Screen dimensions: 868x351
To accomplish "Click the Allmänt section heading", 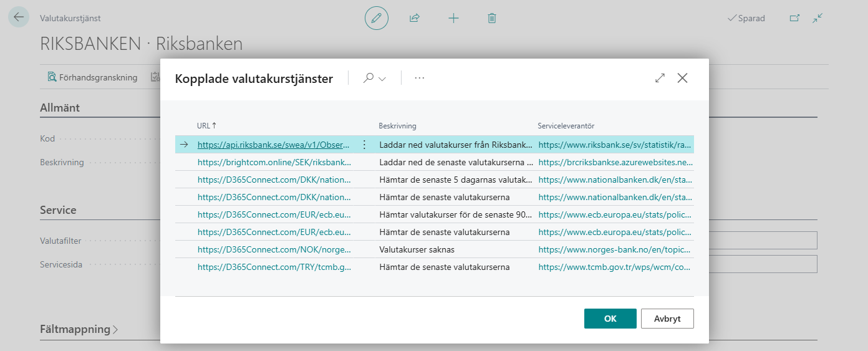I will [x=60, y=107].
